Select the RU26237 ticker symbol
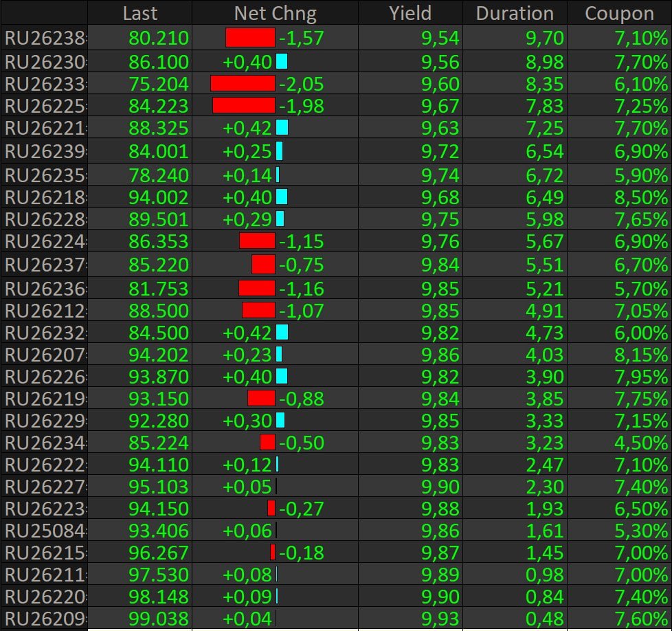 pyautogui.click(x=45, y=265)
